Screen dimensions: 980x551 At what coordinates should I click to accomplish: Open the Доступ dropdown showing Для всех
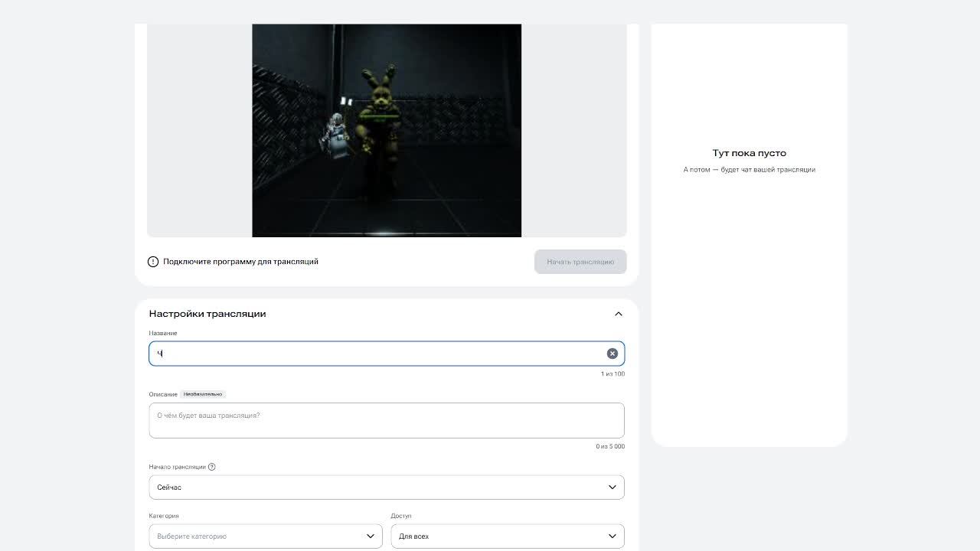tap(508, 536)
